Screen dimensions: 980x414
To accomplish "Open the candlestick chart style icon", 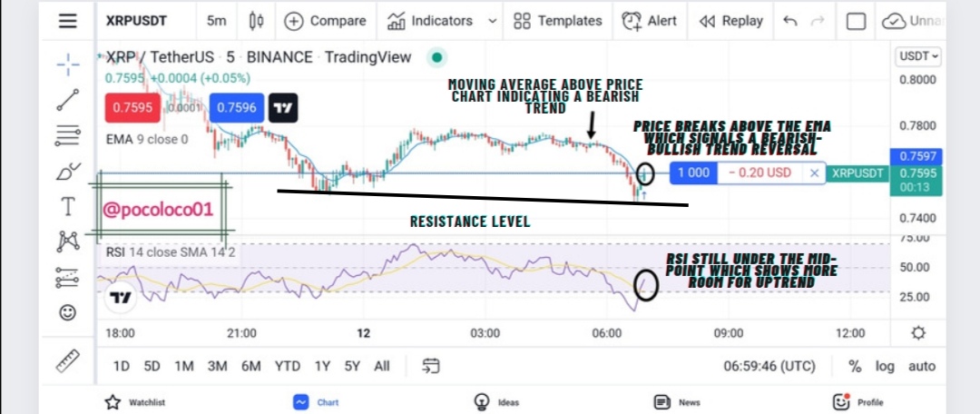I will (x=256, y=21).
